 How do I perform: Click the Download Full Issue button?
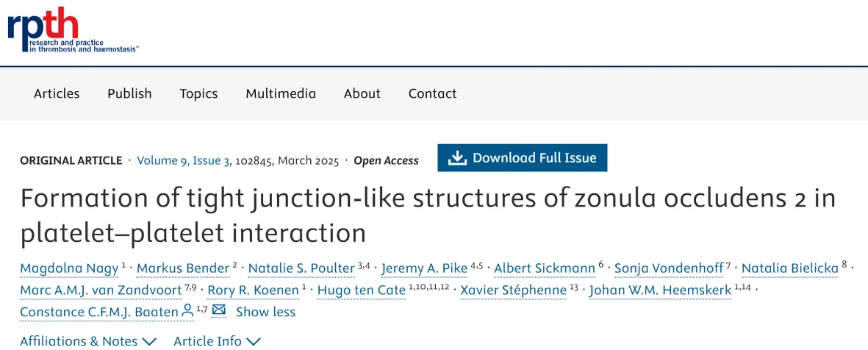(522, 158)
